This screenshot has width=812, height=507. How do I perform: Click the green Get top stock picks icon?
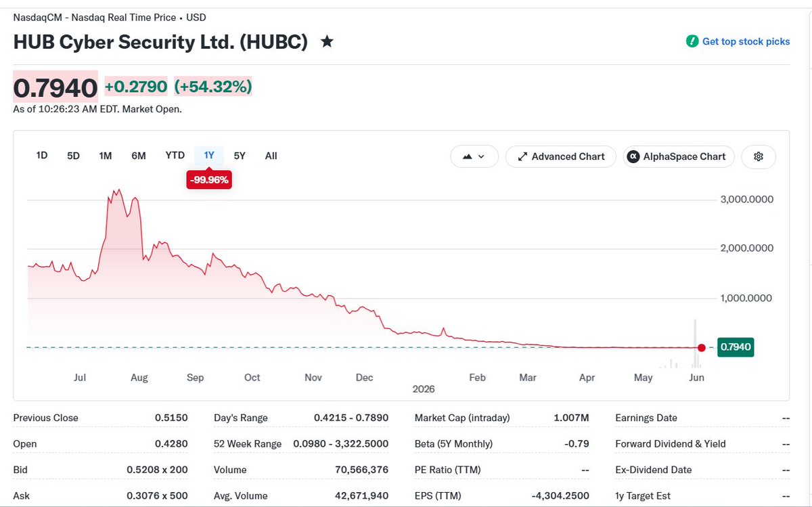pyautogui.click(x=692, y=41)
